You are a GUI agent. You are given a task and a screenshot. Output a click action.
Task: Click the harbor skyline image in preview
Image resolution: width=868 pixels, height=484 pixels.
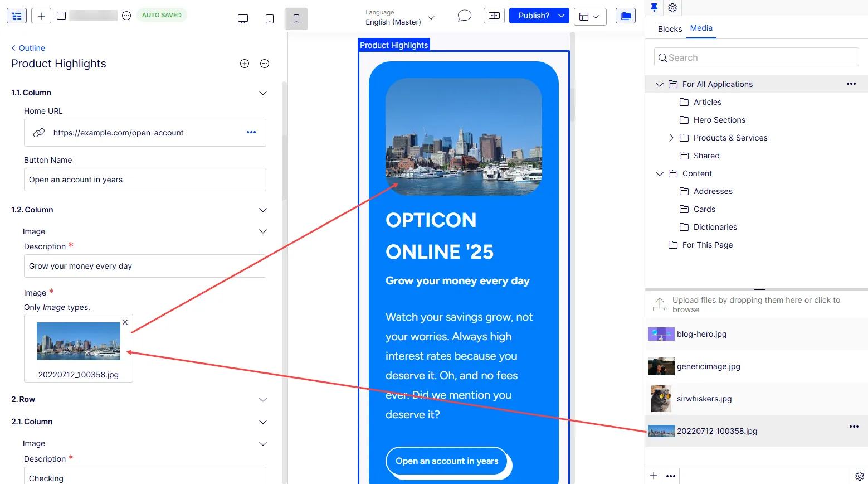point(464,137)
